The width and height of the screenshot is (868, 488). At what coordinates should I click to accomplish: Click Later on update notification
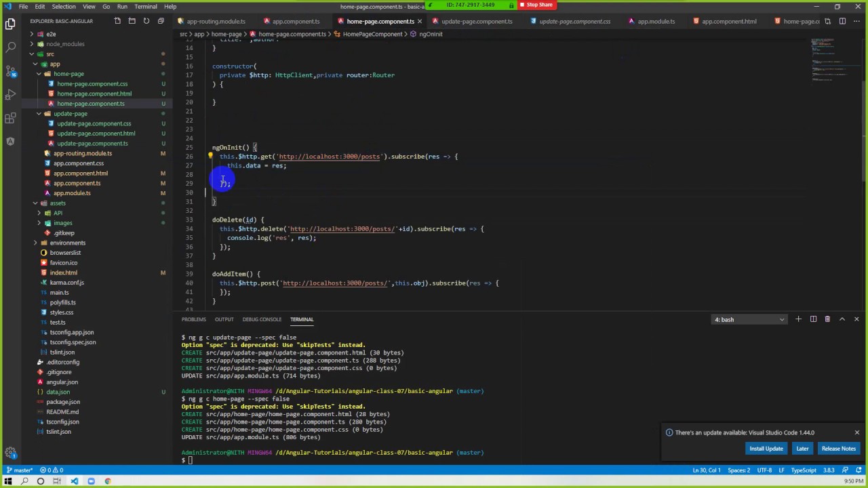click(802, 449)
